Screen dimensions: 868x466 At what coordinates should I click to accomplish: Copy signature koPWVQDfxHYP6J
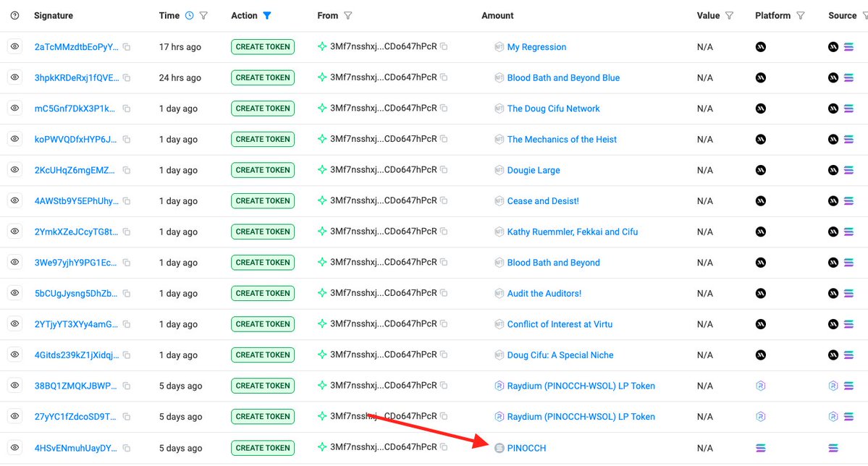click(127, 140)
